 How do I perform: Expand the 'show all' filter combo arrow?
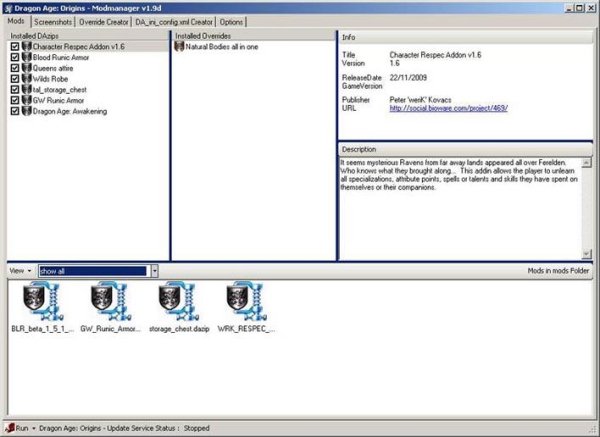pyautogui.click(x=155, y=271)
